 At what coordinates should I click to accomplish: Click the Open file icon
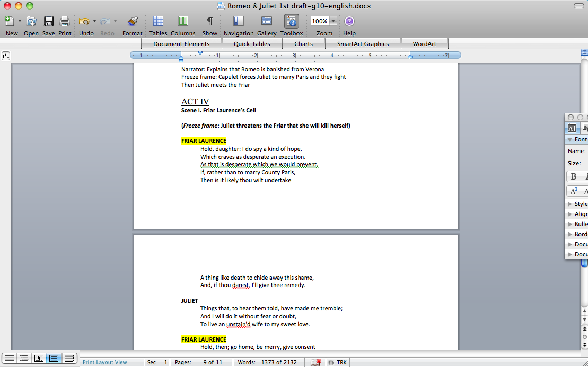tap(31, 21)
